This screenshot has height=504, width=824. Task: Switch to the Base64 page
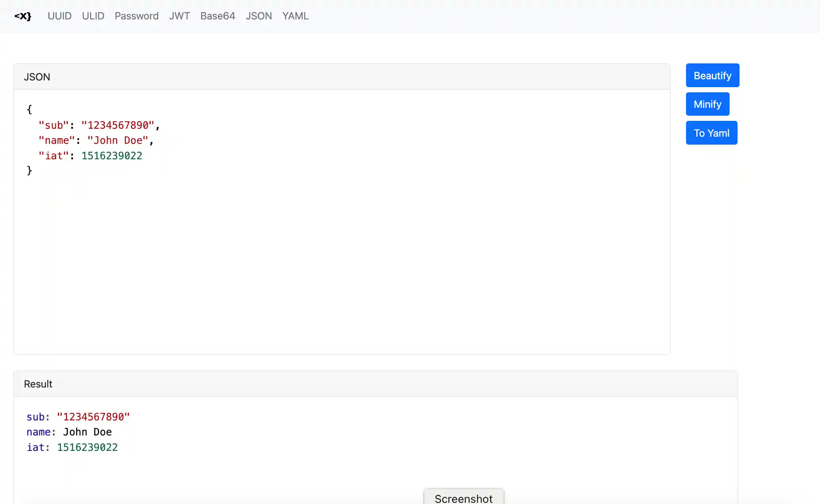click(x=217, y=16)
